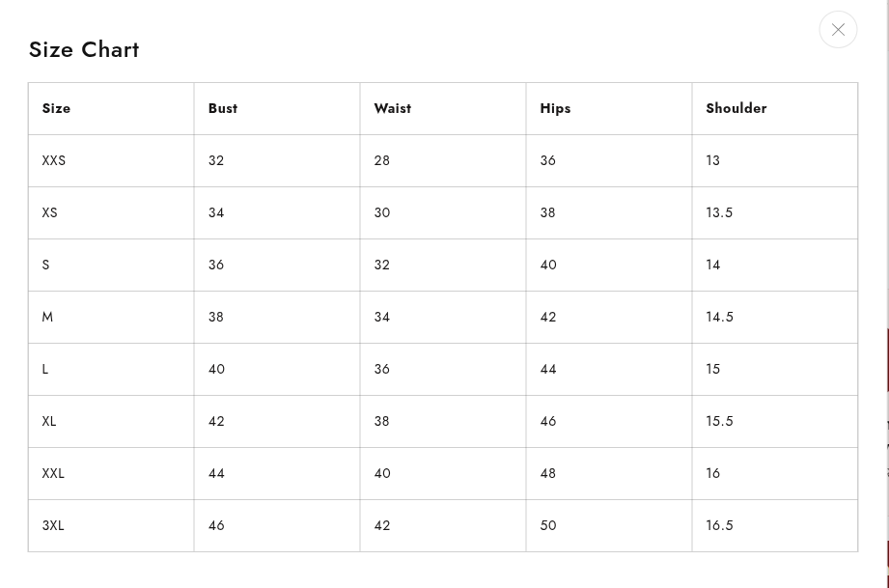Click the XL size label
The height and width of the screenshot is (588, 889).
click(49, 421)
